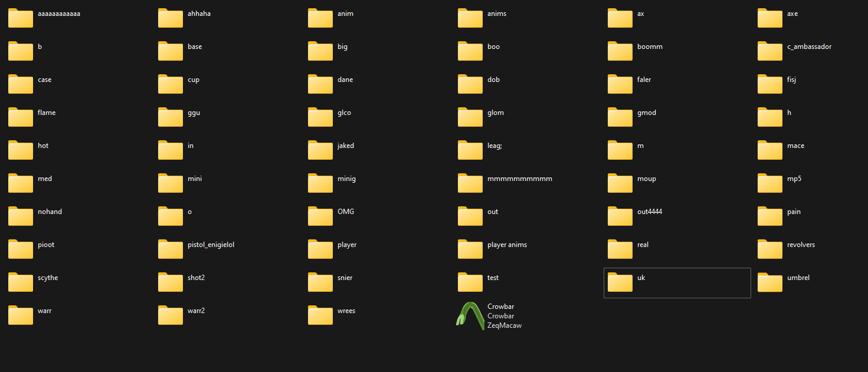Screen dimensions: 868x372
Task: Click the OMG folder label
Action: [346, 211]
